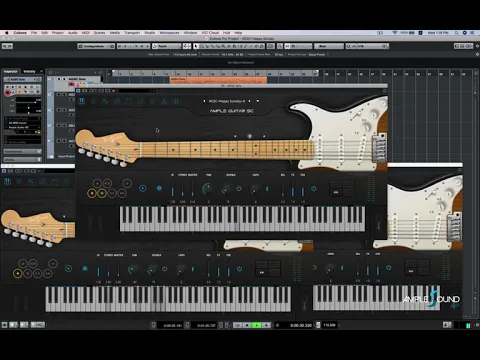Open the VST Cloud menu
Viewport: 480px width, 360px height.
[210, 33]
